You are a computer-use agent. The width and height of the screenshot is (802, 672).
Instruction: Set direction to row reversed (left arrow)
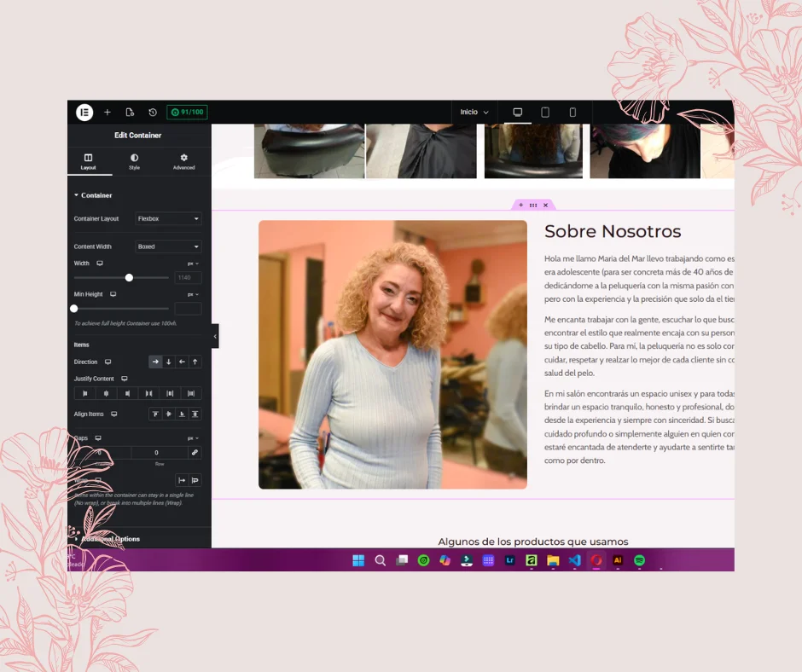pos(182,362)
